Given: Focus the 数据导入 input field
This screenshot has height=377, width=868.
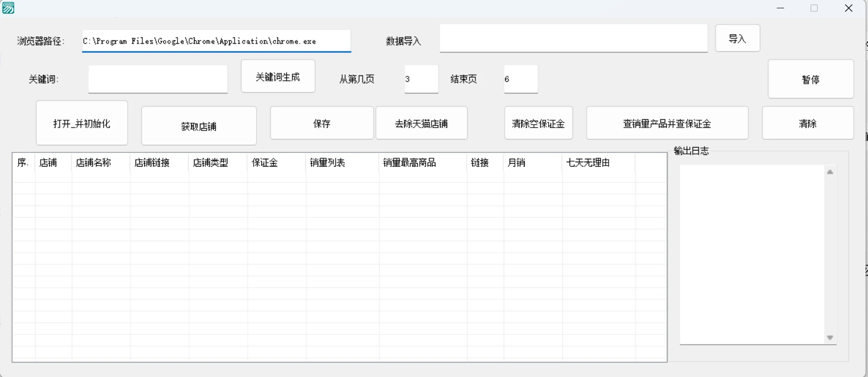Looking at the screenshot, I should (573, 38).
